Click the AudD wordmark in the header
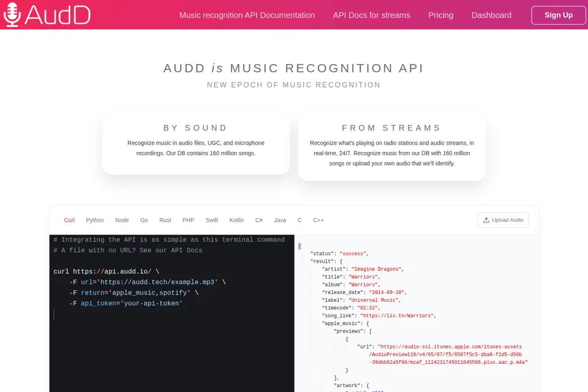Screen dimensions: 588x392 (58, 15)
